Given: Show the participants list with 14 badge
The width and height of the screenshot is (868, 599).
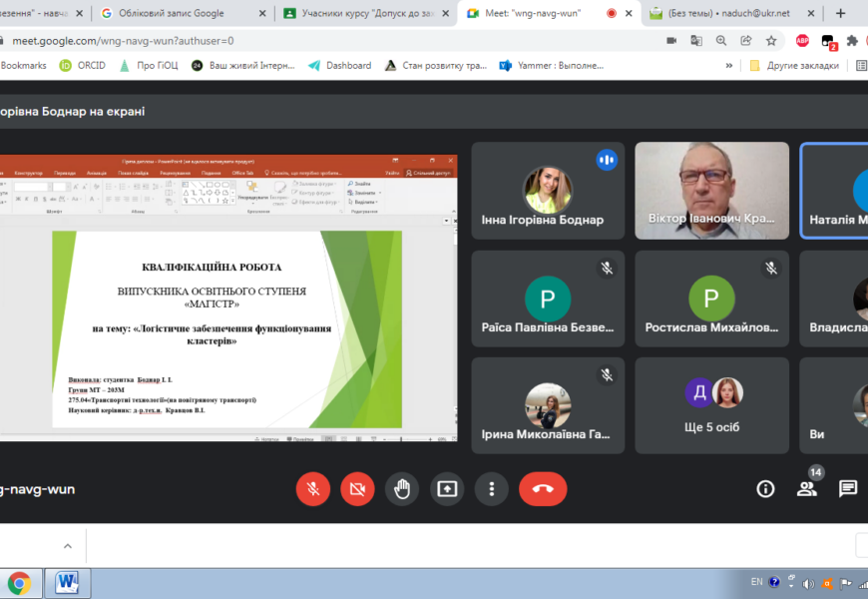Looking at the screenshot, I should (x=806, y=488).
